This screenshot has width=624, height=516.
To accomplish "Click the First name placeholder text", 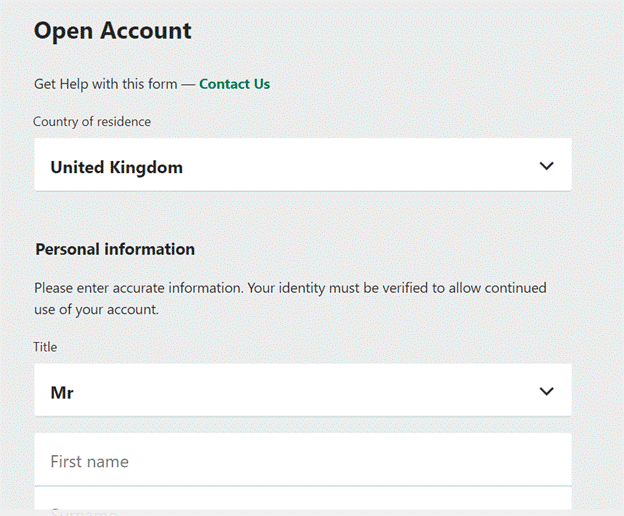I will click(x=89, y=462).
